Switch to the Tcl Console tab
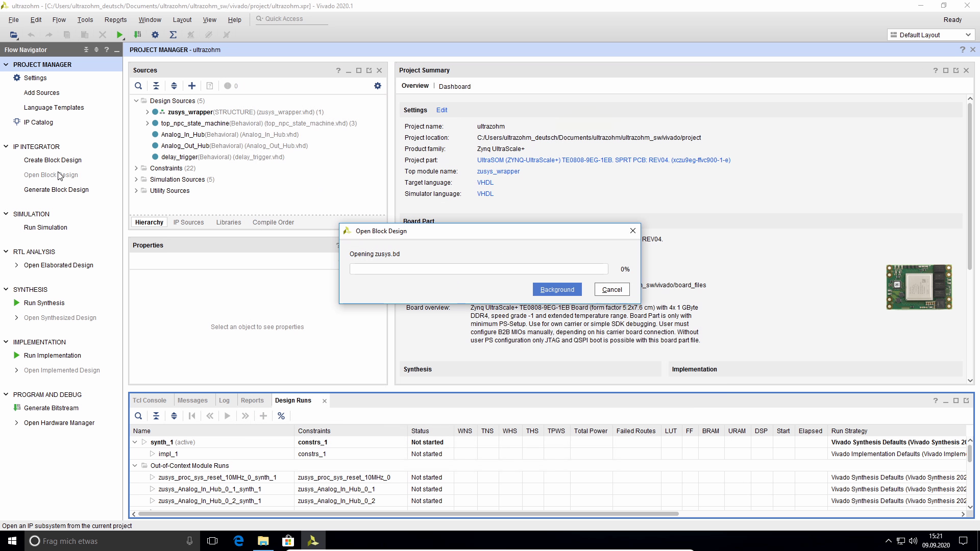The height and width of the screenshot is (551, 980). pyautogui.click(x=150, y=400)
